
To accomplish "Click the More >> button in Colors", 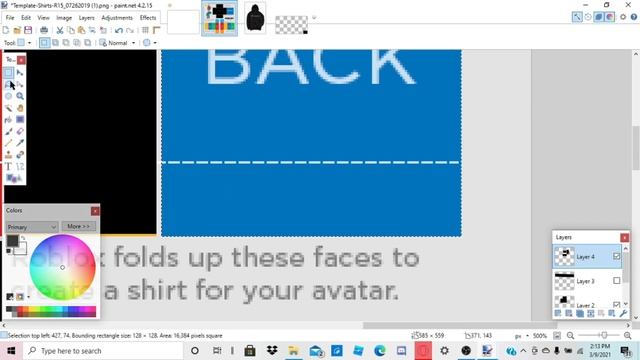I will coord(78,227).
